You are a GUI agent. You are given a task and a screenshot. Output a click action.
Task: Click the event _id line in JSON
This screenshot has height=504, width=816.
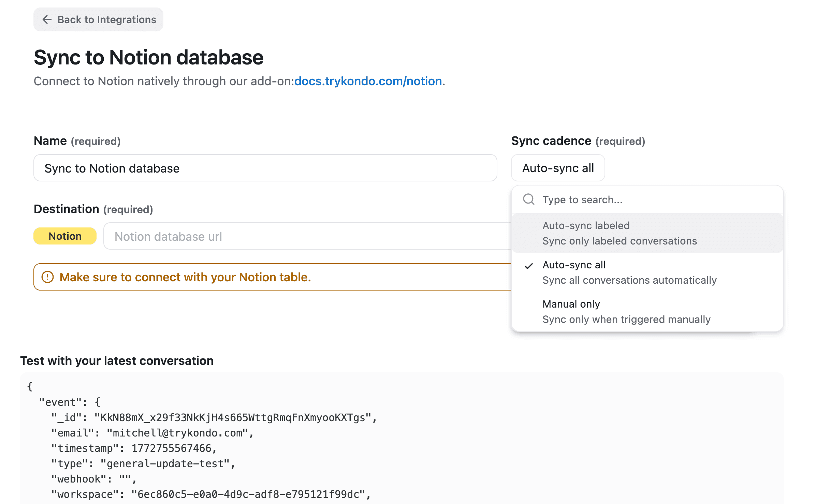[214, 418]
